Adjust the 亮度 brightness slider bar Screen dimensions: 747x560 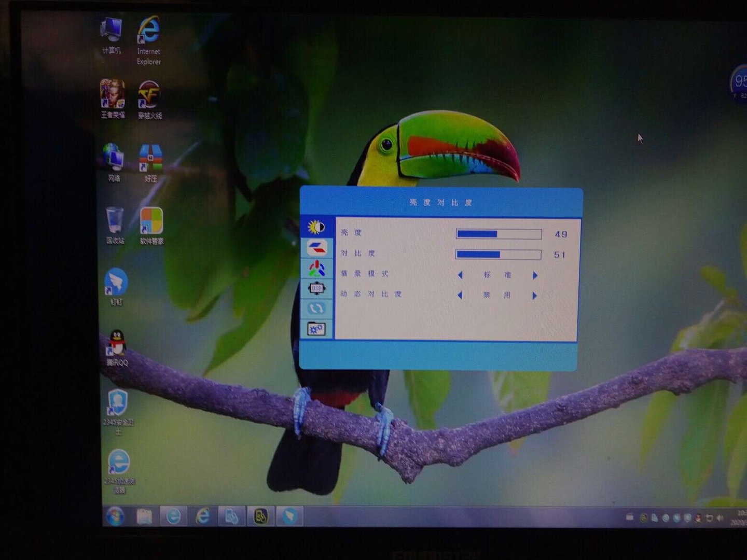tap(499, 234)
